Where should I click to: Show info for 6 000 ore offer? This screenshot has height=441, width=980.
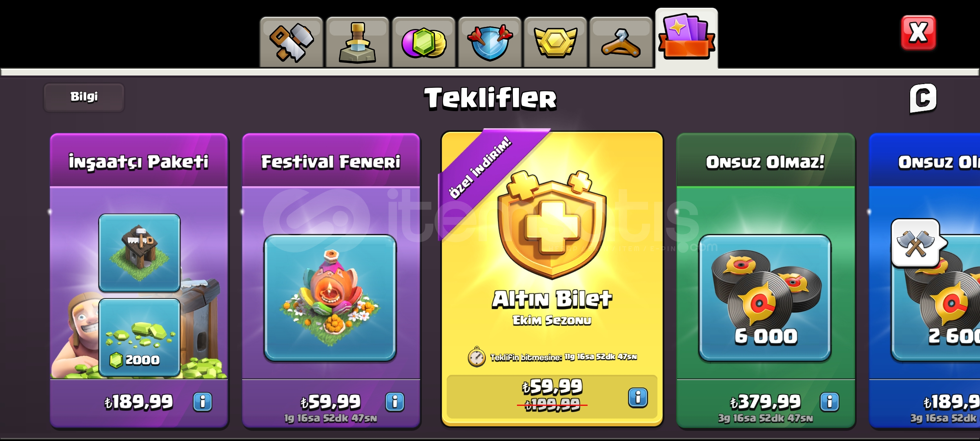(830, 402)
